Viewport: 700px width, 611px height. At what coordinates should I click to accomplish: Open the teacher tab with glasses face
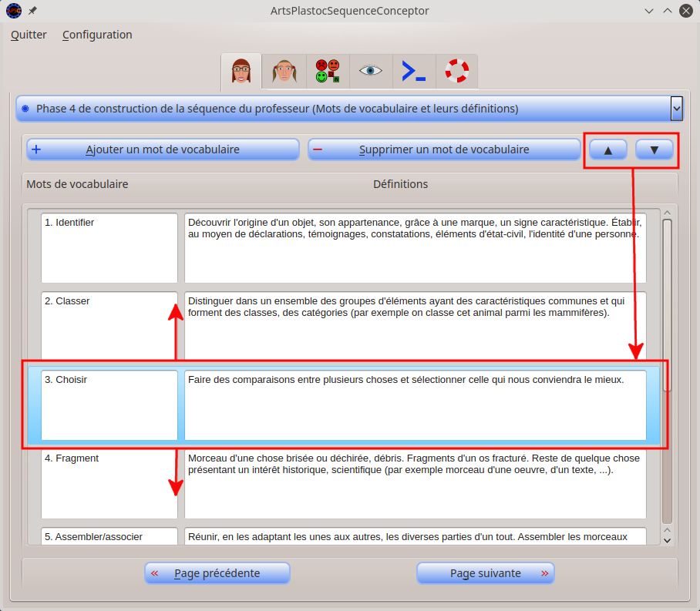tap(241, 72)
